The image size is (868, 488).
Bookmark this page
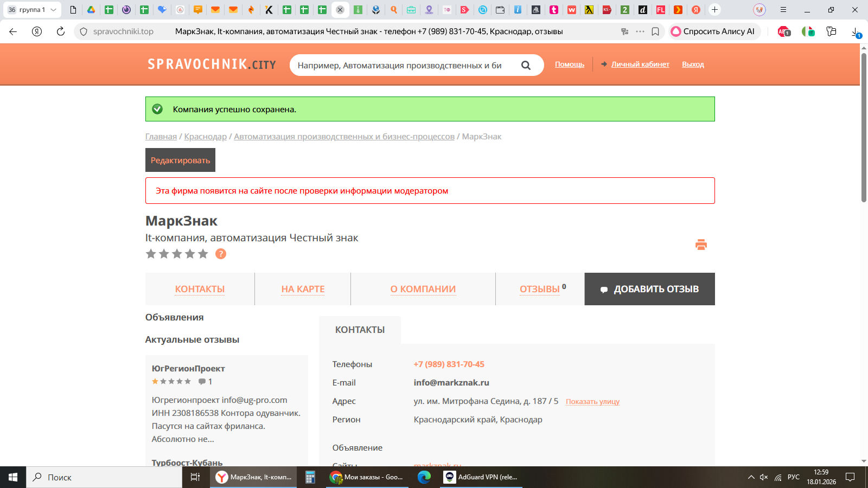point(655,31)
